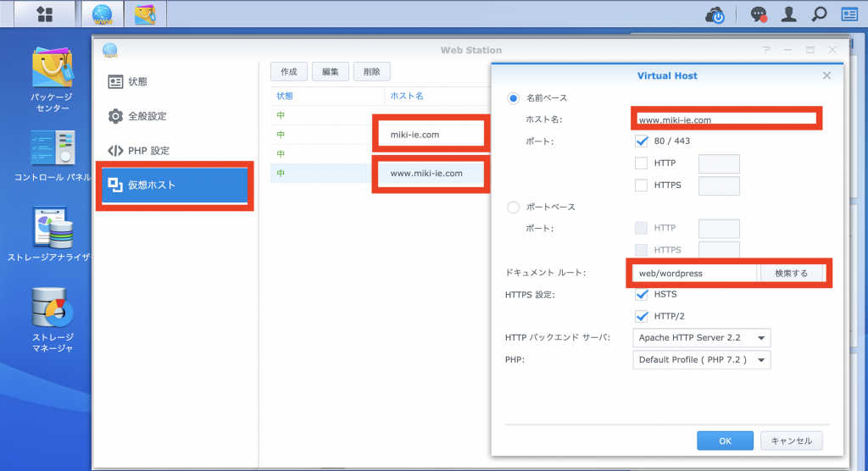The image size is (868, 471).
Task: Select 仮想ホスト in the sidebar
Action: (175, 185)
